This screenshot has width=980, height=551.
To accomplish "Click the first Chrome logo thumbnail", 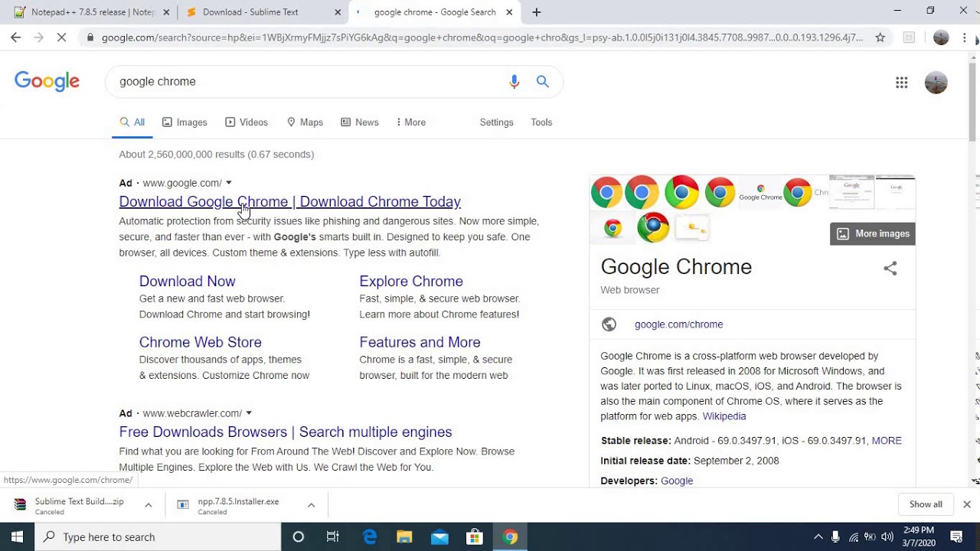I will coord(606,192).
